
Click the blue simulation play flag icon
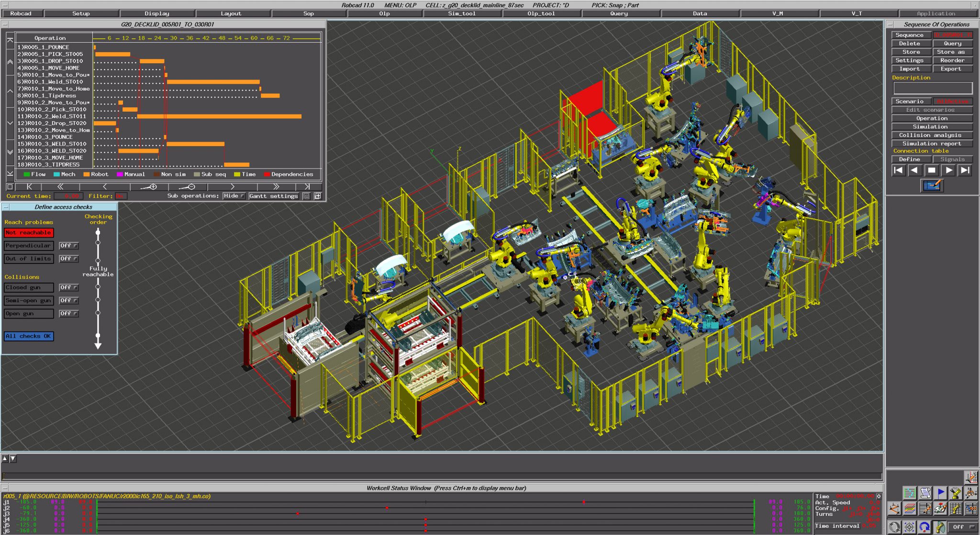940,492
